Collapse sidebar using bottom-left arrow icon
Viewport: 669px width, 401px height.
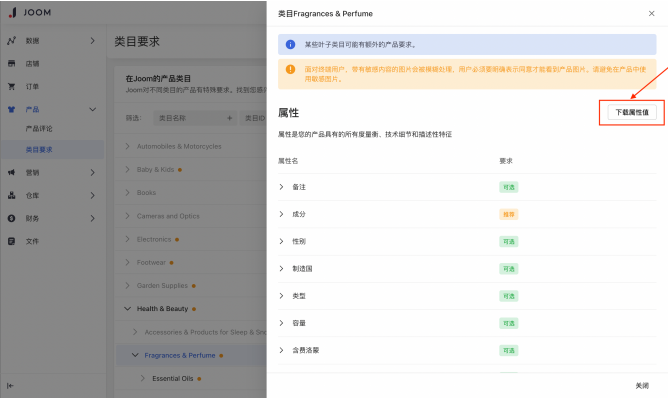[x=10, y=386]
